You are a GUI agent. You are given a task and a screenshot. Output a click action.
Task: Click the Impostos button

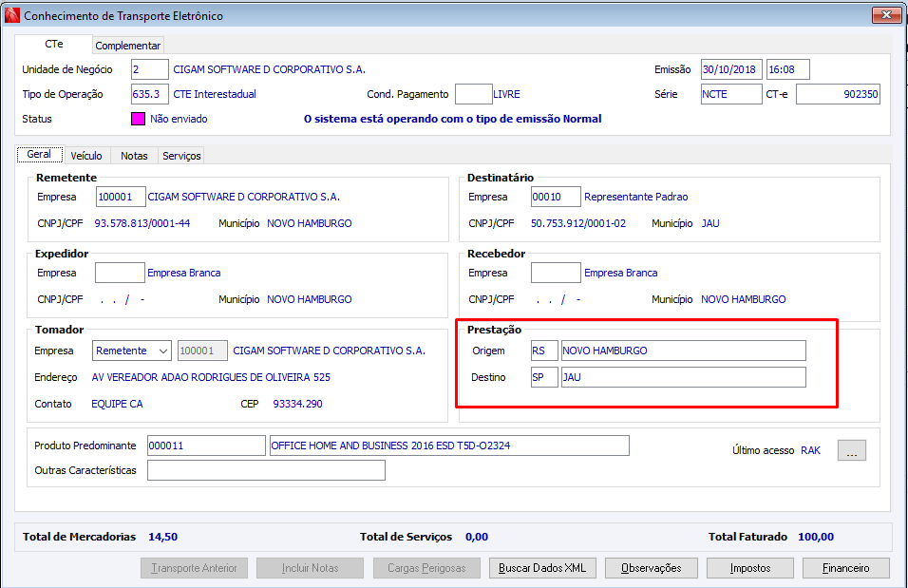[750, 568]
